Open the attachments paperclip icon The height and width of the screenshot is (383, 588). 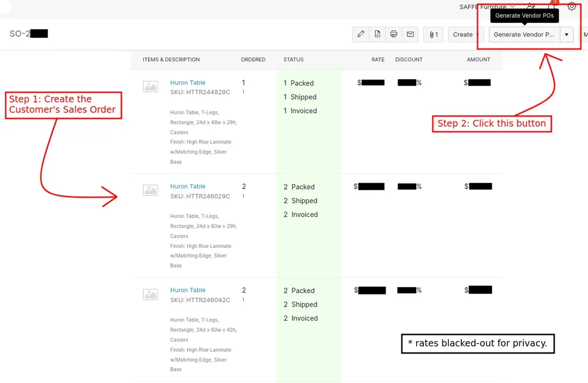coord(434,35)
